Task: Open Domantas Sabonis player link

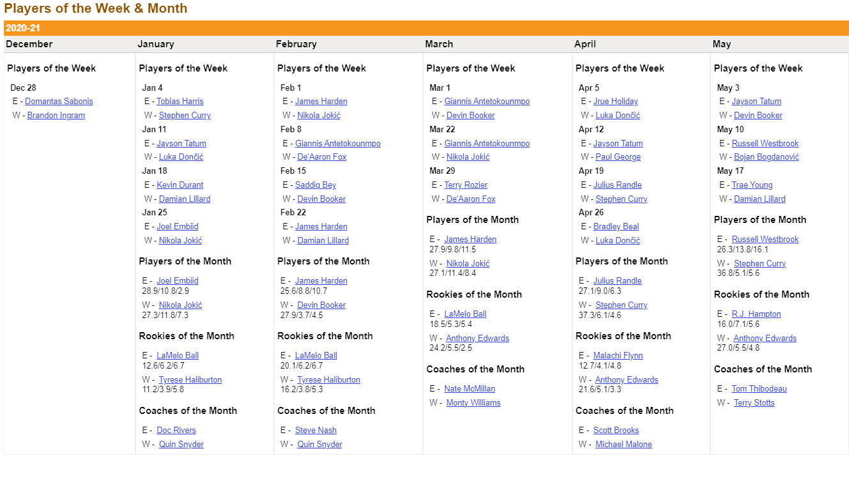Action: coord(59,102)
